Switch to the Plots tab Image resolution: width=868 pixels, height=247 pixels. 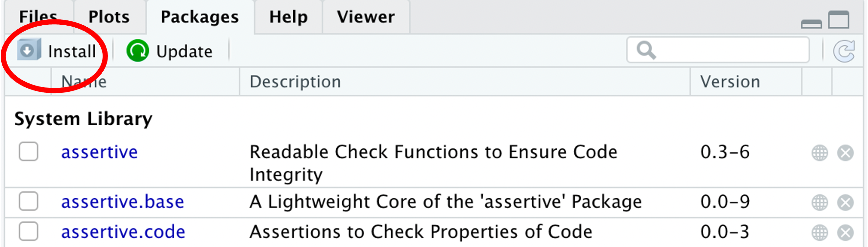coord(109,17)
